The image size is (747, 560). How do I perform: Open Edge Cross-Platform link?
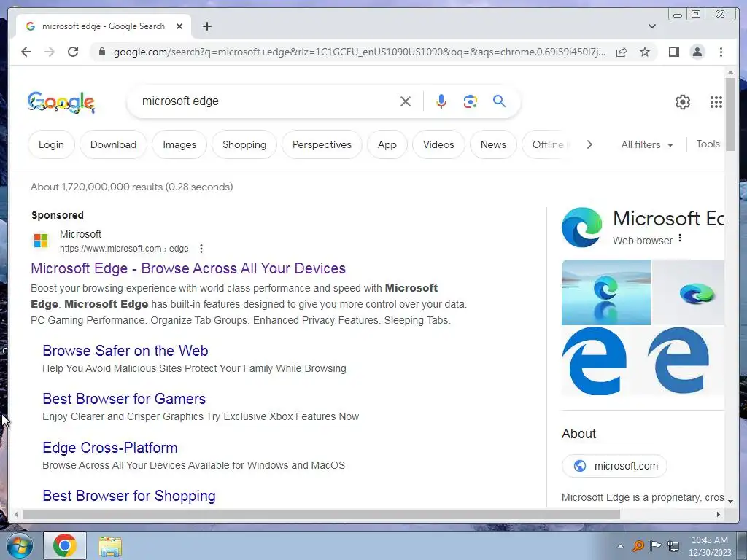click(x=110, y=448)
